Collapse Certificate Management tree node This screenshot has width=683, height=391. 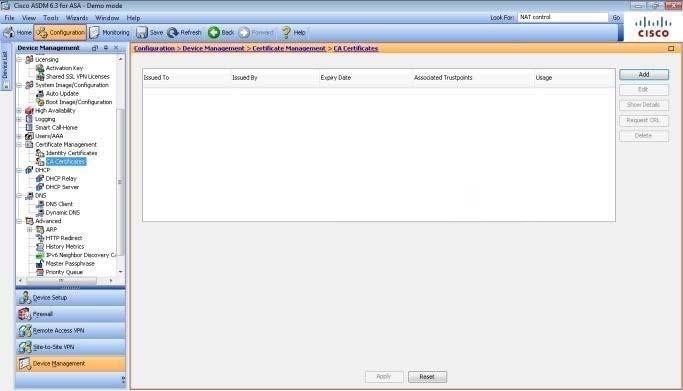tap(19, 145)
